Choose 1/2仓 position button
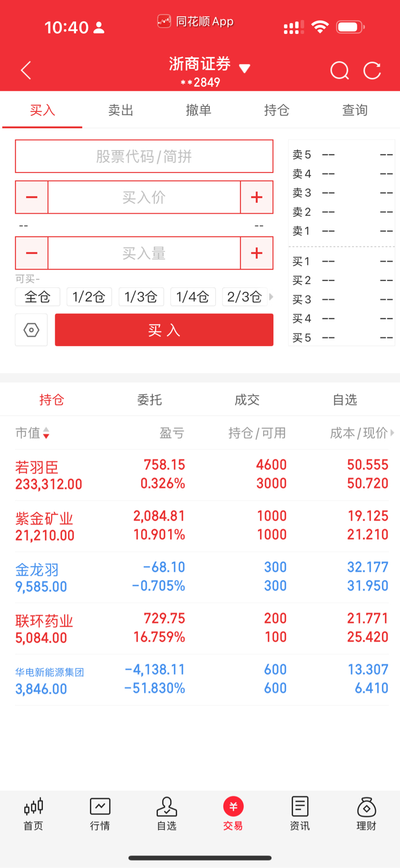Viewport: 400px width, 868px height. click(89, 297)
